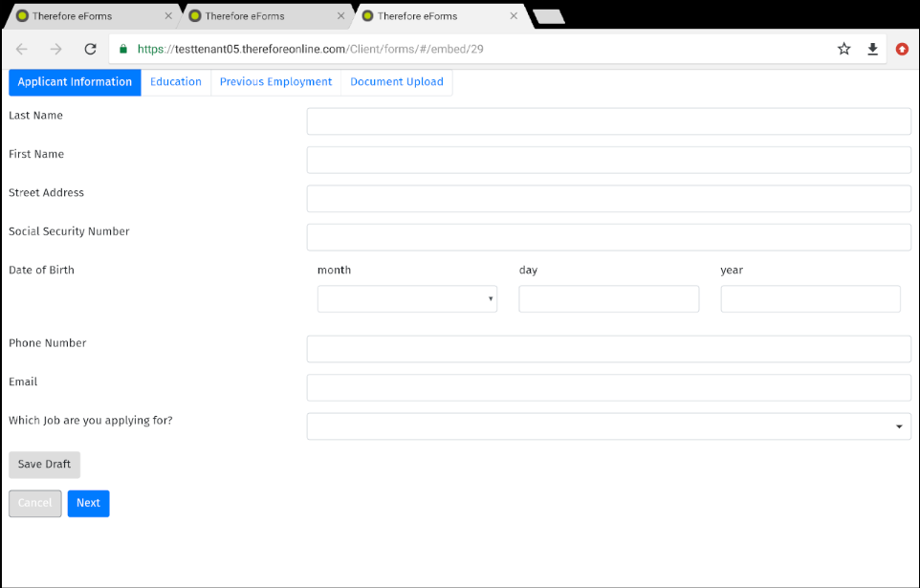Screen dimensions: 920x588
Task: Click the forward navigation arrow
Action: pos(55,48)
